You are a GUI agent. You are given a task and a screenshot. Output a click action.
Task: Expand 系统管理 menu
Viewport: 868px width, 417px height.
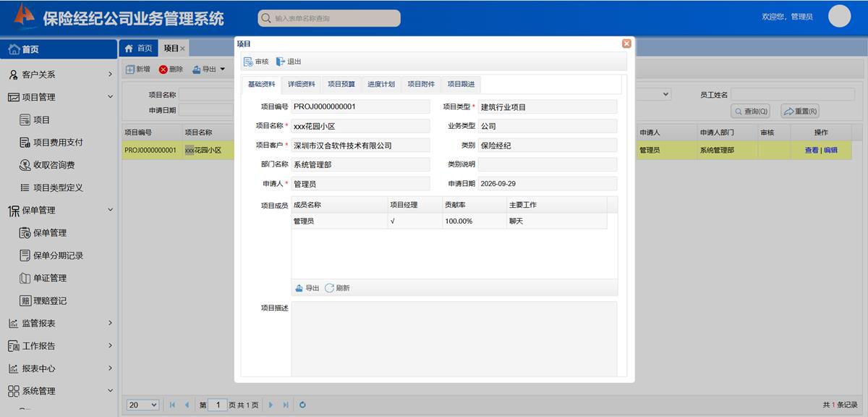click(x=59, y=391)
